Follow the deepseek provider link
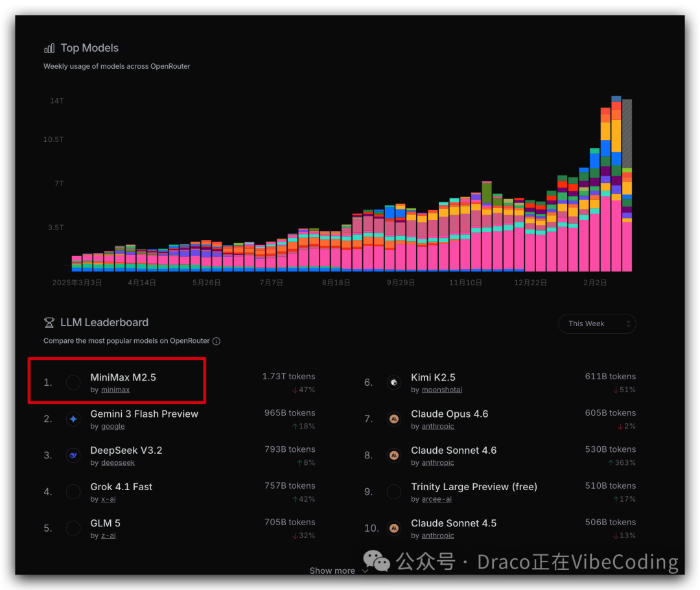 (x=118, y=463)
